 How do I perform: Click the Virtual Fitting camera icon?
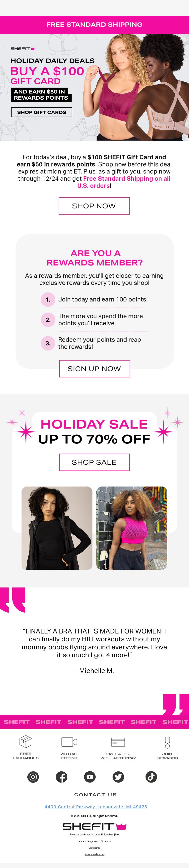pos(69,742)
